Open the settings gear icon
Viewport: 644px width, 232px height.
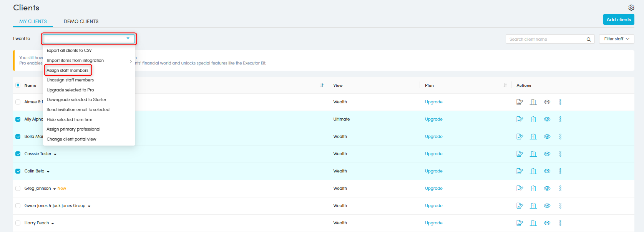pos(631,8)
